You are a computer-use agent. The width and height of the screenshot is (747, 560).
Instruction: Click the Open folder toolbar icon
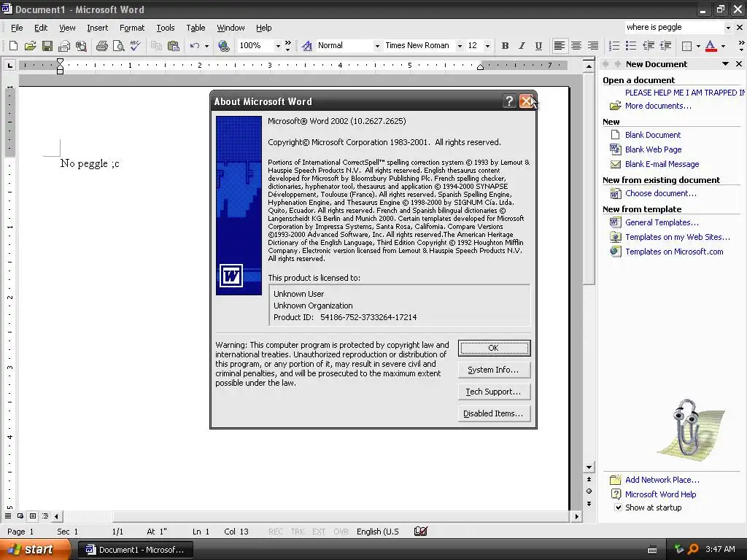click(31, 46)
